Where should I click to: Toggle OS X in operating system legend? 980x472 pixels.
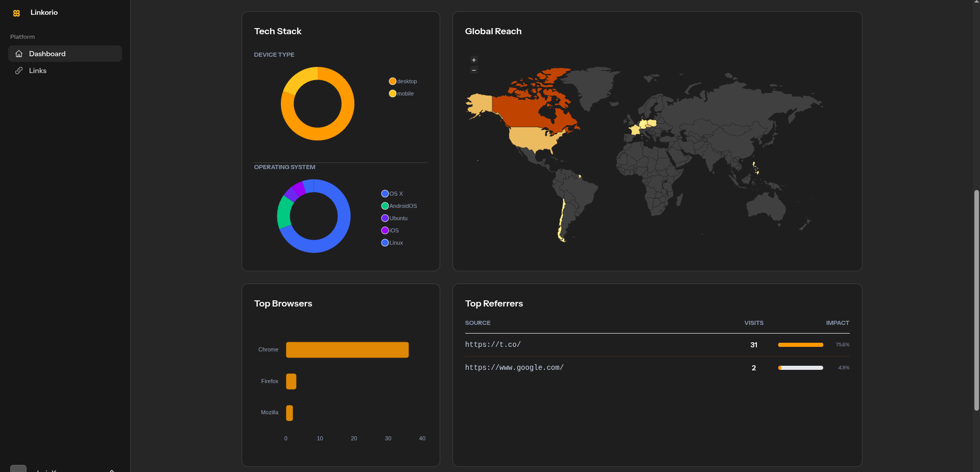392,194
